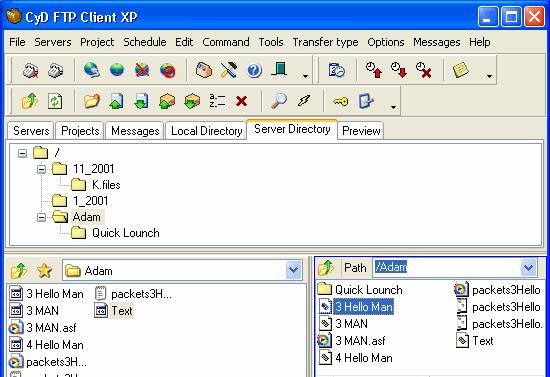Open the toolbar options arrow after exit door

coord(306,76)
